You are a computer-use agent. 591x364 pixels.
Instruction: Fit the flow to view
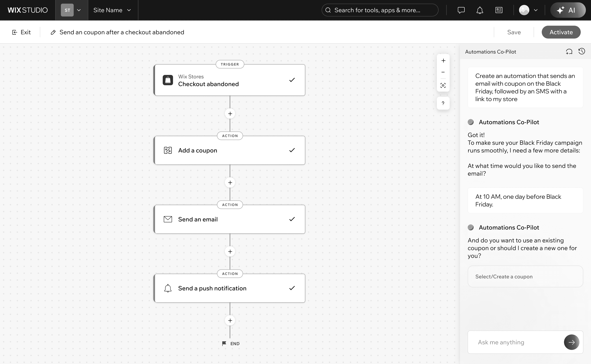click(443, 85)
